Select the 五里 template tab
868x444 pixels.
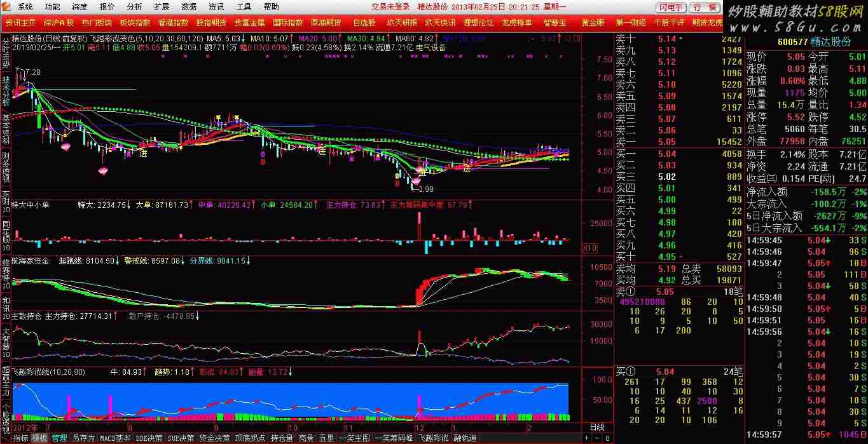click(x=327, y=438)
